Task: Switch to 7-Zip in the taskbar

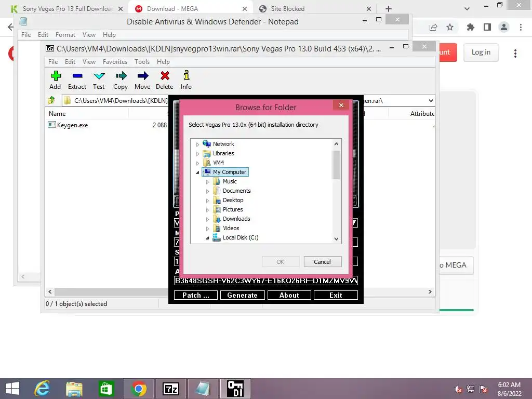Action: 170,389
